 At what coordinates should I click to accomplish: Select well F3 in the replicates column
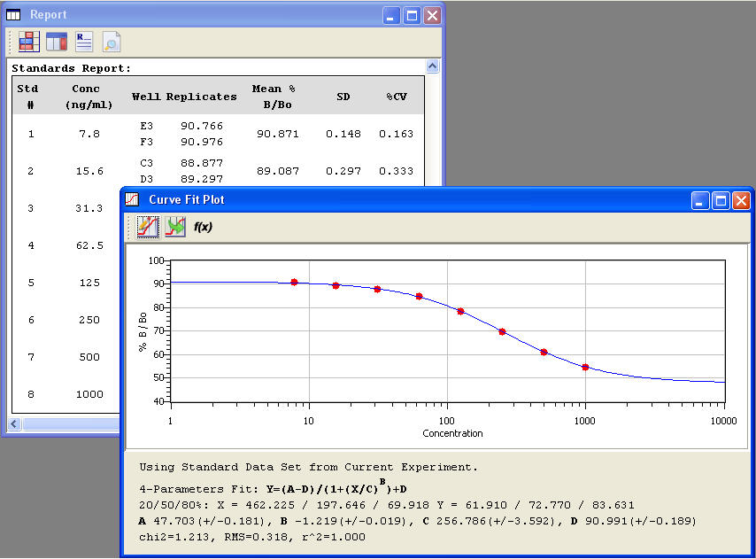[147, 143]
